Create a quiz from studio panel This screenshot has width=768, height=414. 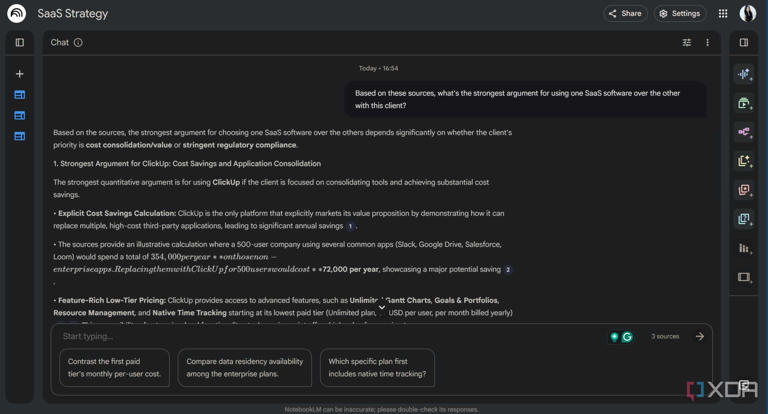[744, 219]
